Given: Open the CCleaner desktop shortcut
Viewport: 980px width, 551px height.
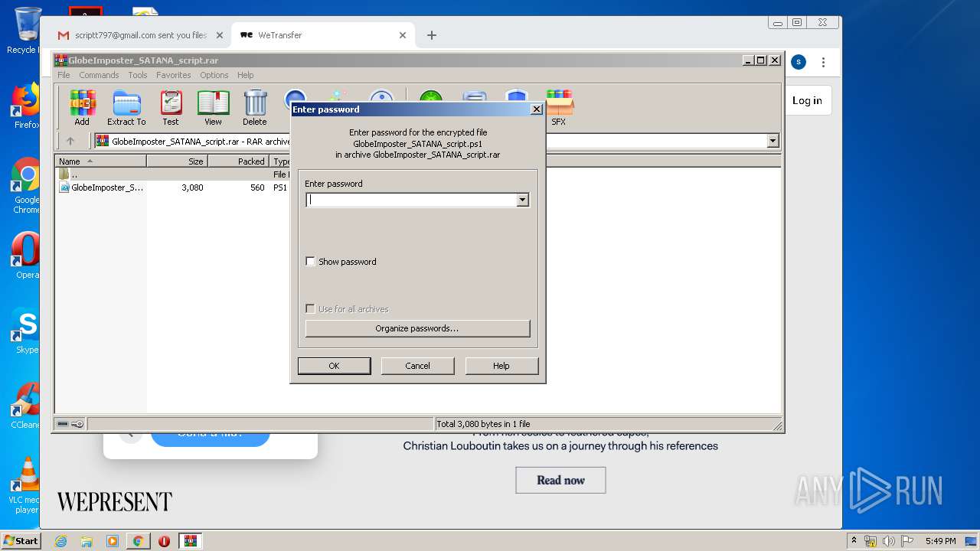Looking at the screenshot, I should (x=27, y=406).
